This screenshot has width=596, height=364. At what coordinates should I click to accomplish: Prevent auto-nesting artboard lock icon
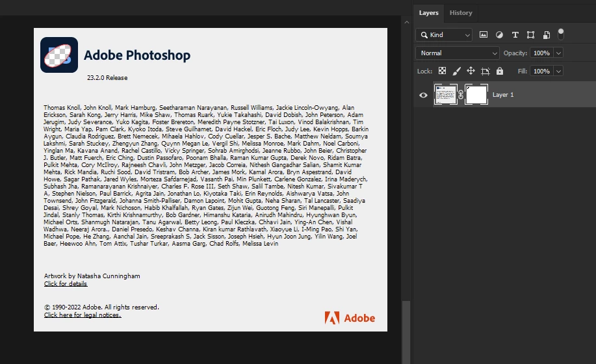[x=486, y=71]
